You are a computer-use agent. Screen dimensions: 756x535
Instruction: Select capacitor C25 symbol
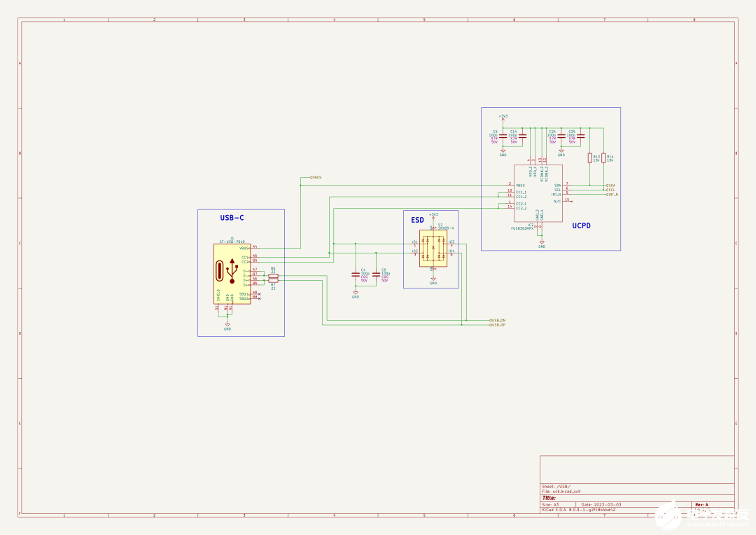pos(581,137)
